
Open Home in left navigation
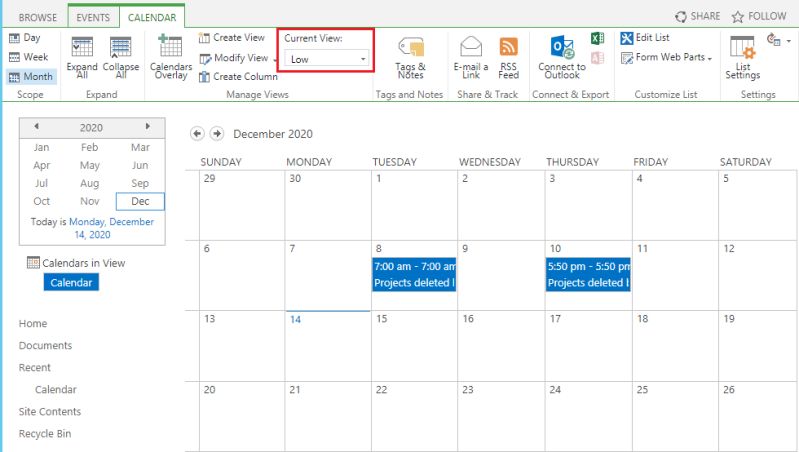[x=33, y=324]
